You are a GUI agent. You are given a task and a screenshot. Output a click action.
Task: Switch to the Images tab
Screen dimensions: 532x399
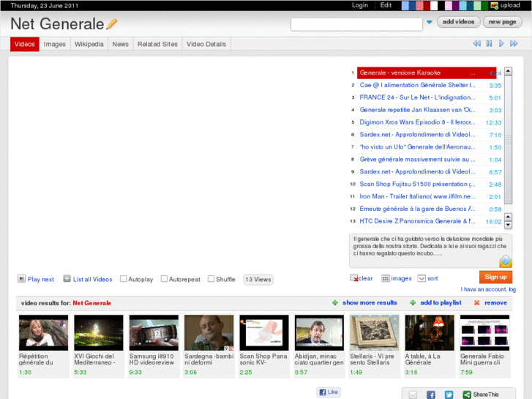[55, 44]
